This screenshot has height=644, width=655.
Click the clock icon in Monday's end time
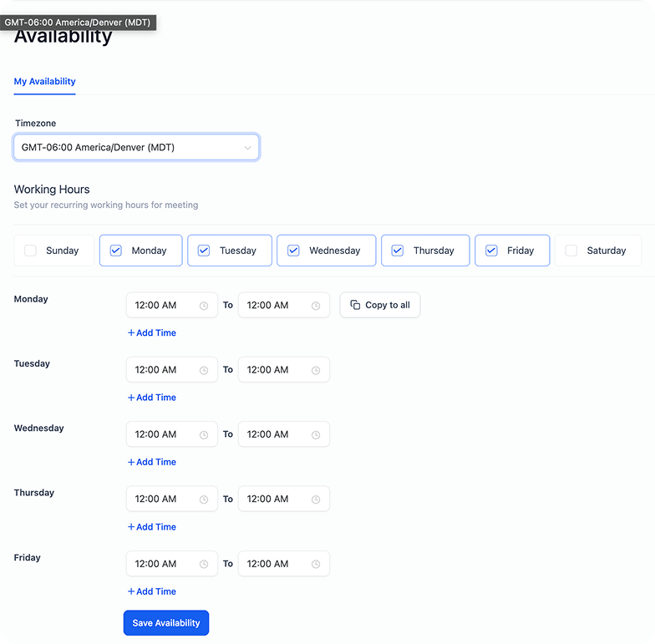coord(316,306)
